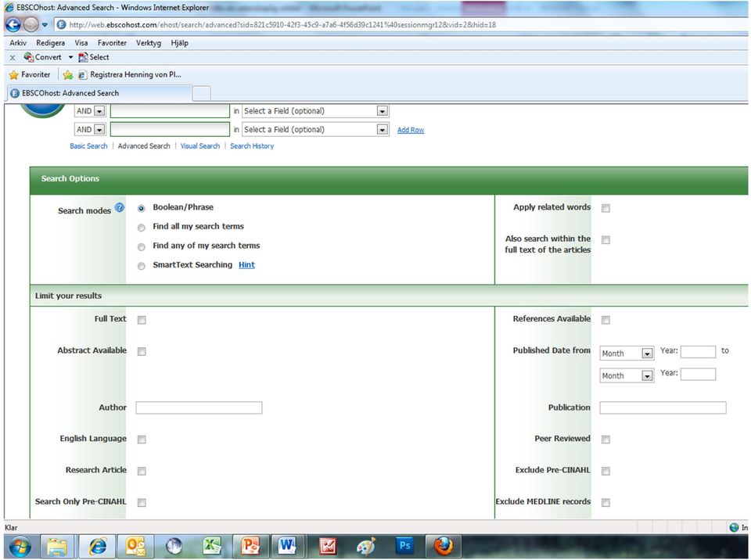Click the Select toolbar button

tap(94, 57)
